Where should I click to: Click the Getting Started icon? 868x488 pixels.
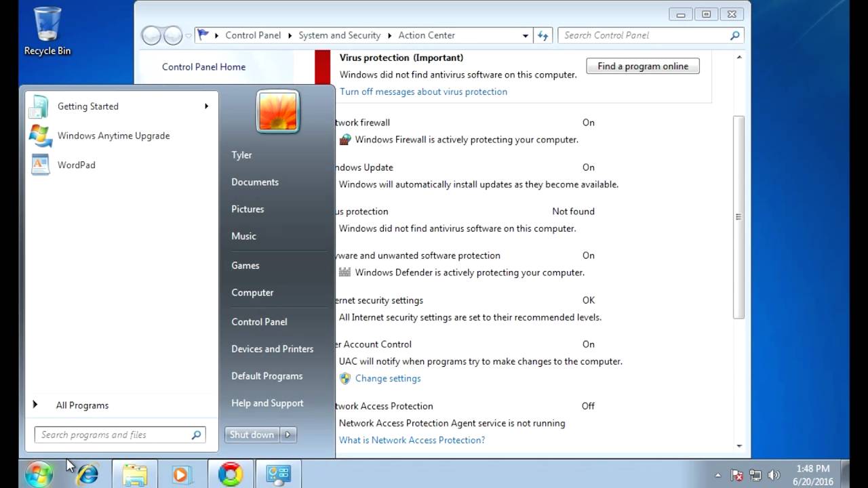pos(40,106)
